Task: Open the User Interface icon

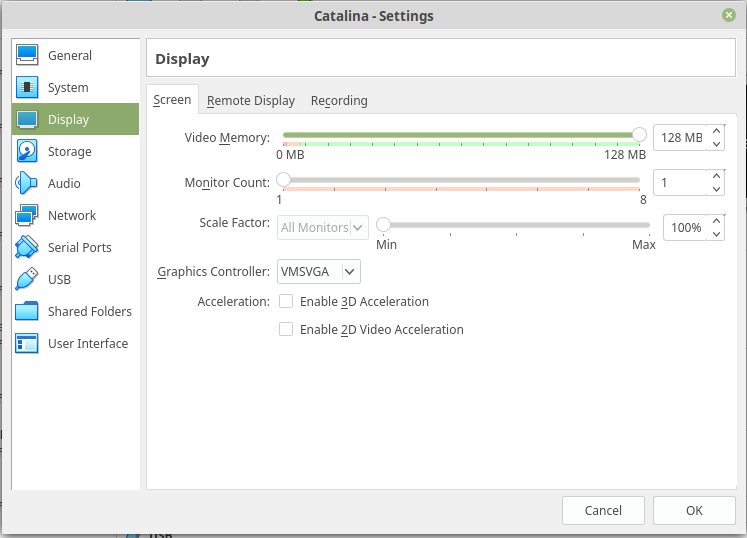Action: coord(28,344)
